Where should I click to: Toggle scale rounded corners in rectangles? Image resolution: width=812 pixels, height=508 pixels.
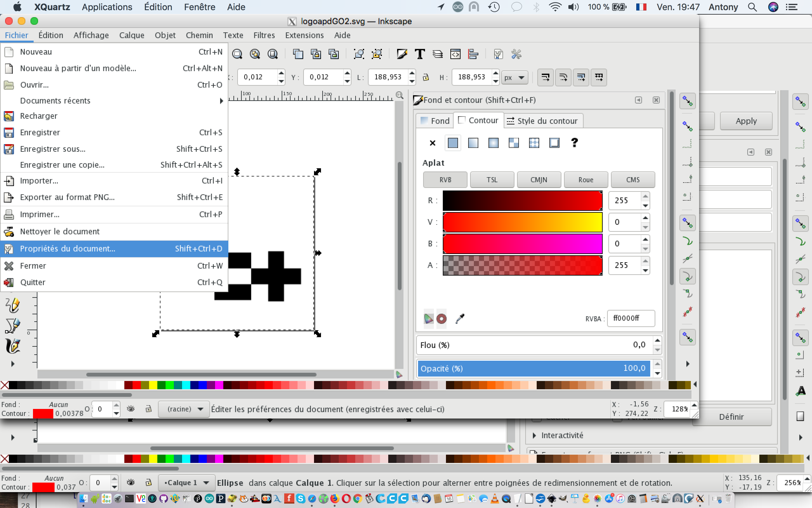(x=563, y=77)
